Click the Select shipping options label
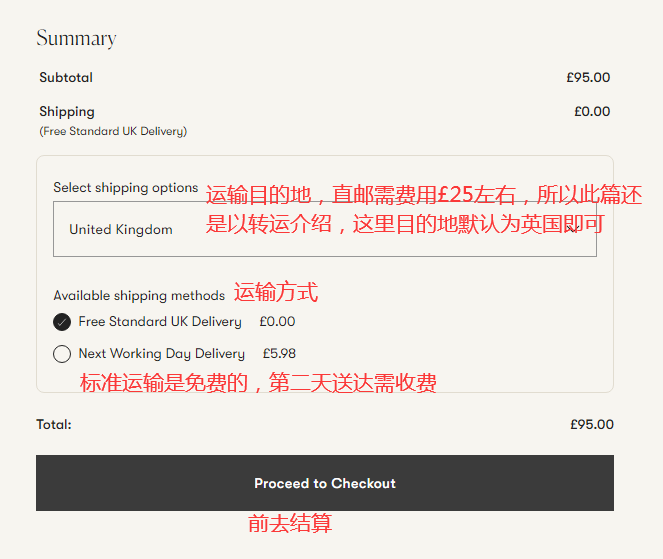Image resolution: width=663 pixels, height=559 pixels. click(126, 188)
